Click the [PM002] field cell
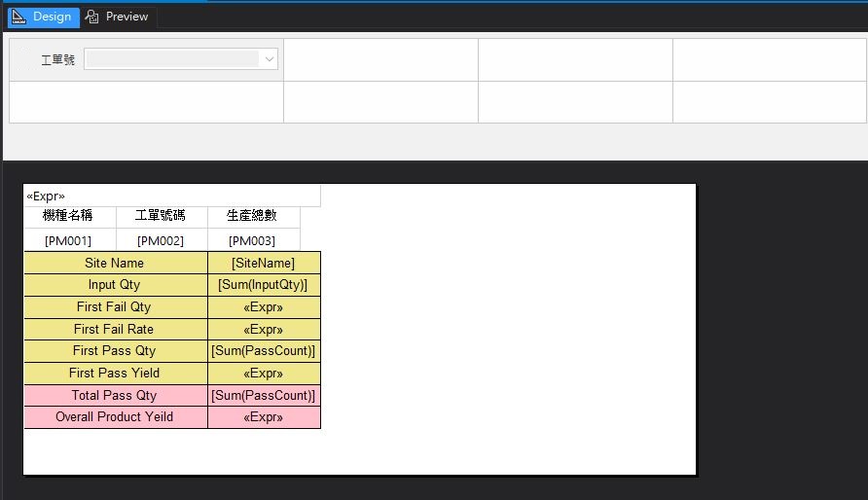 pyautogui.click(x=161, y=240)
